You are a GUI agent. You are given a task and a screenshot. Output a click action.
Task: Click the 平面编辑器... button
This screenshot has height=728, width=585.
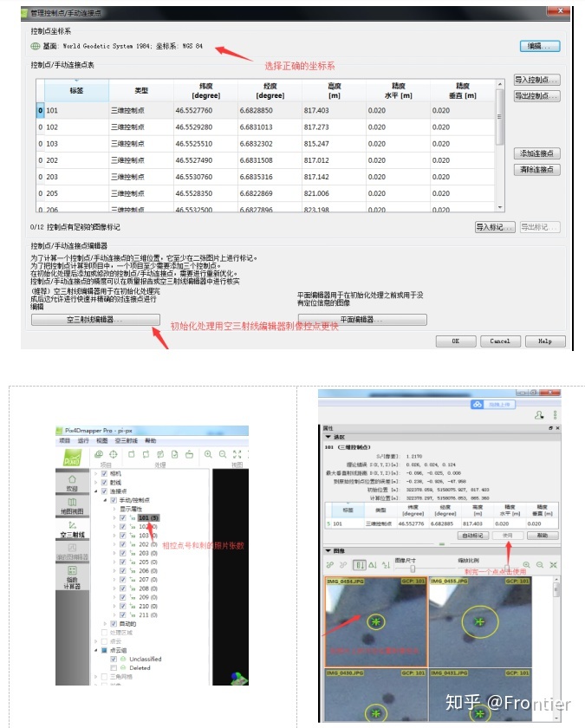(x=362, y=320)
